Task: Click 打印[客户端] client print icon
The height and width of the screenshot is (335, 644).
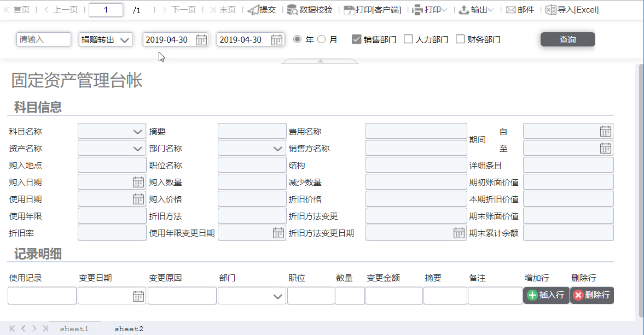Action: point(349,10)
